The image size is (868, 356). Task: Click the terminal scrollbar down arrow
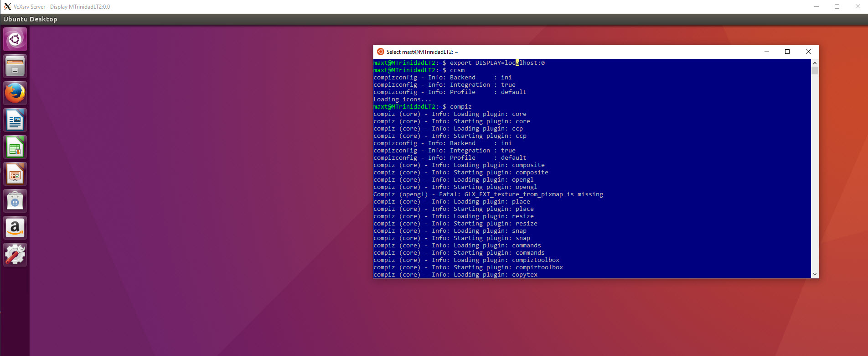coord(815,274)
